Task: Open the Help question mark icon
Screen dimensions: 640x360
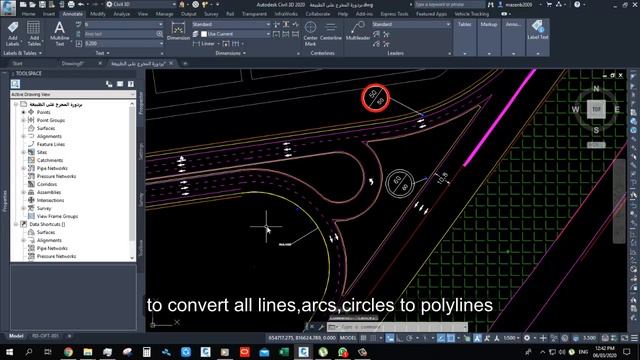Action: [x=577, y=4]
